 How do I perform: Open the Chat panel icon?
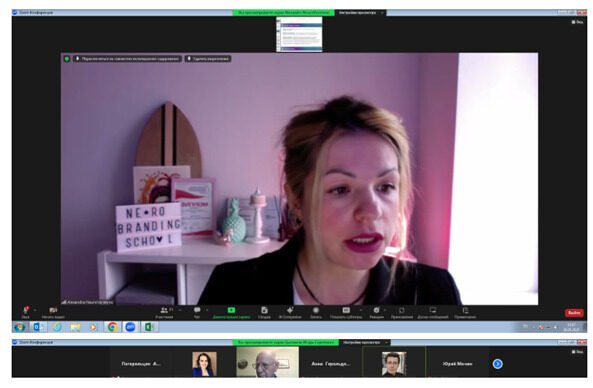[197, 311]
